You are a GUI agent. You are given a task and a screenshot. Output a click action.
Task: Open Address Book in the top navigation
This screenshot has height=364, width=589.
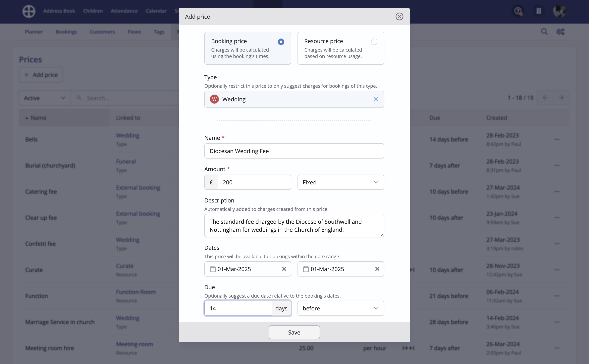pyautogui.click(x=59, y=11)
